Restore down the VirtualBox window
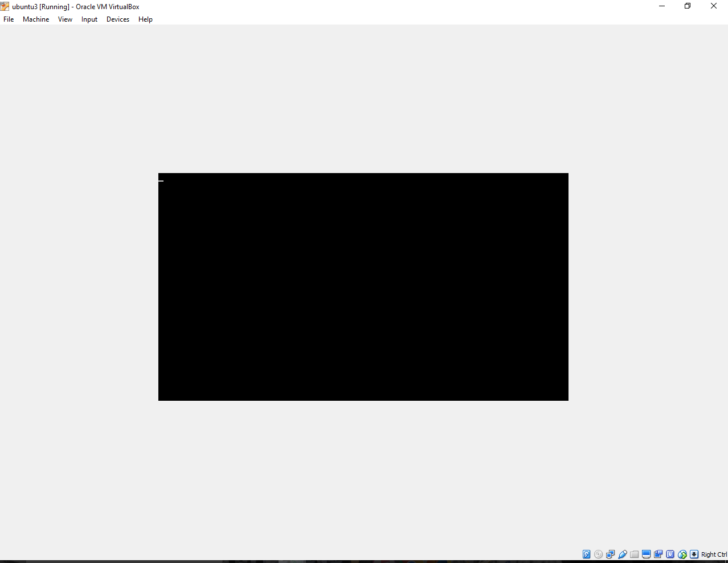Viewport: 728px width, 563px height. coord(688,6)
